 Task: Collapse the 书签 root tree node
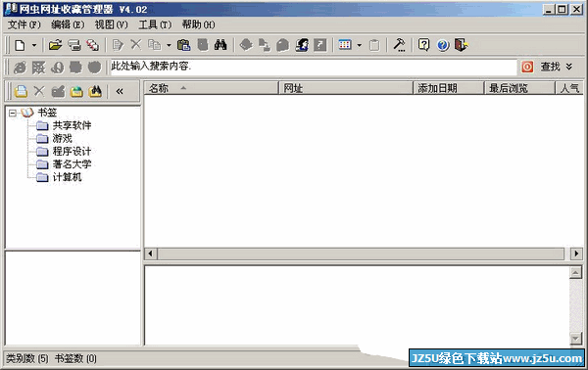[x=13, y=113]
